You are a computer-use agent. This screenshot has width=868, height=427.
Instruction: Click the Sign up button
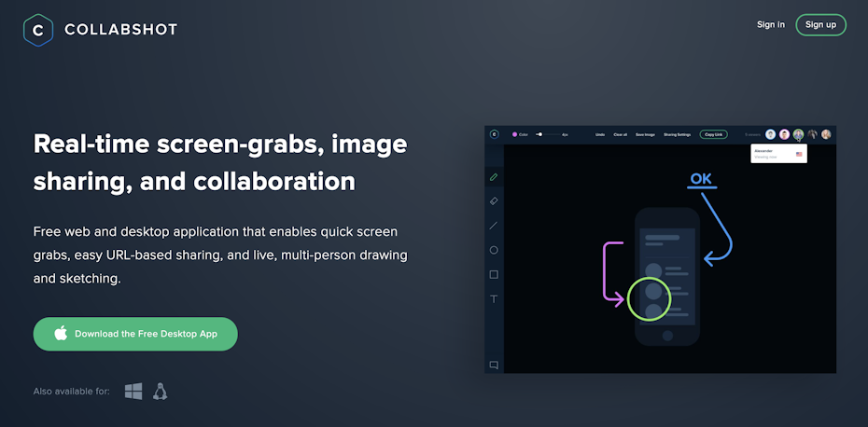click(821, 24)
